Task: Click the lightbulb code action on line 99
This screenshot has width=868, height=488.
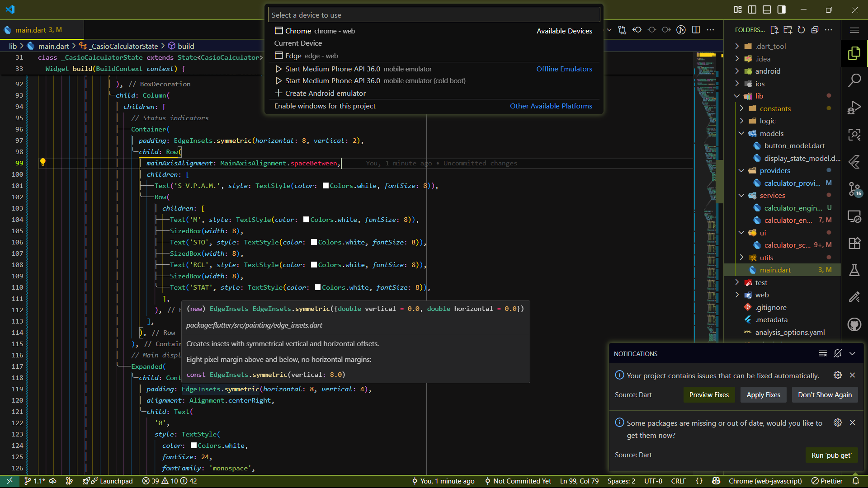Action: [42, 162]
